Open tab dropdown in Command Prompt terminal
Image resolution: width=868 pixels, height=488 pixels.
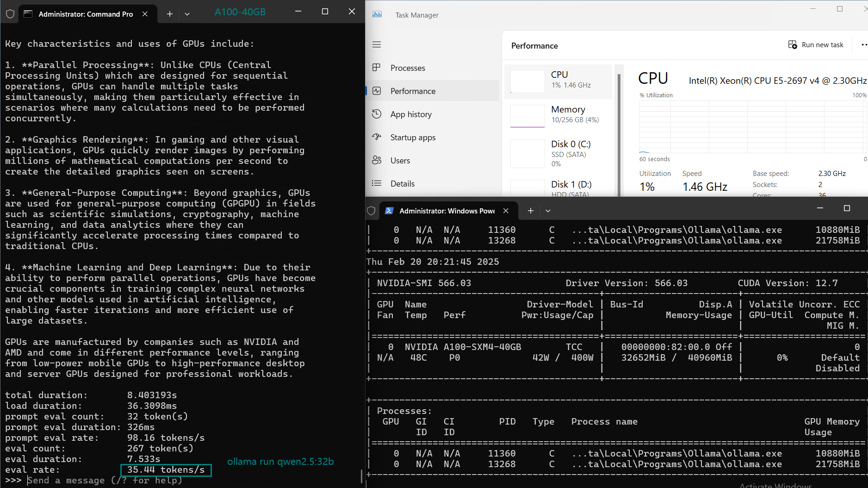click(187, 14)
